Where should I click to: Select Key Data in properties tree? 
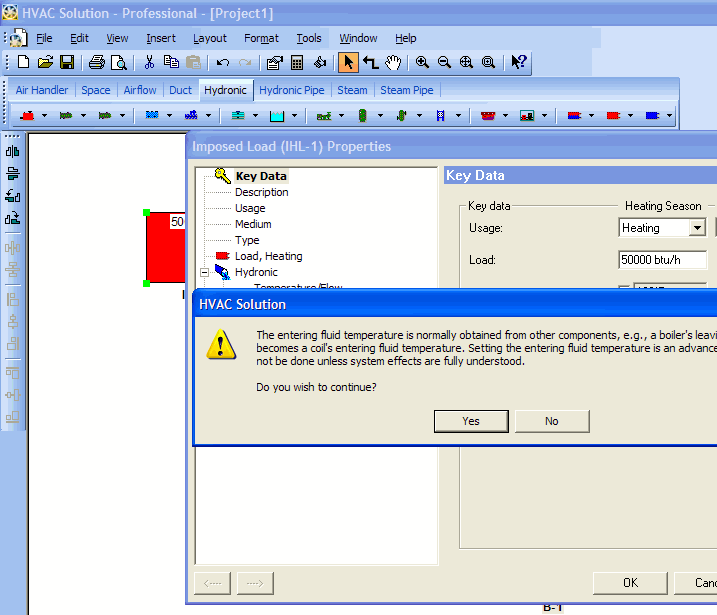(x=261, y=176)
